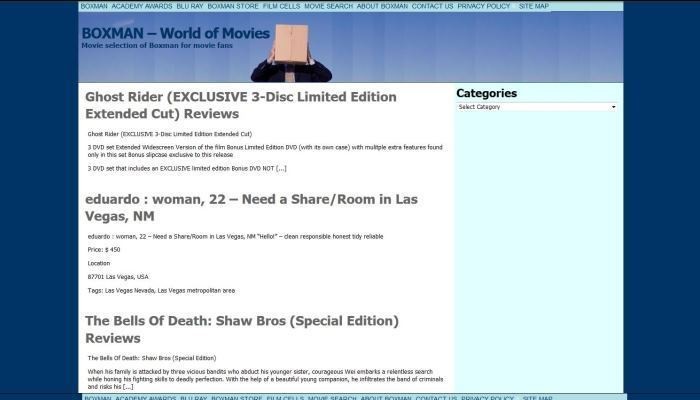This screenshot has width=700, height=400.
Task: Click 'The Bells Of Death: Shaw Bros (Special Edition)' excerpt line
Action: point(152,358)
